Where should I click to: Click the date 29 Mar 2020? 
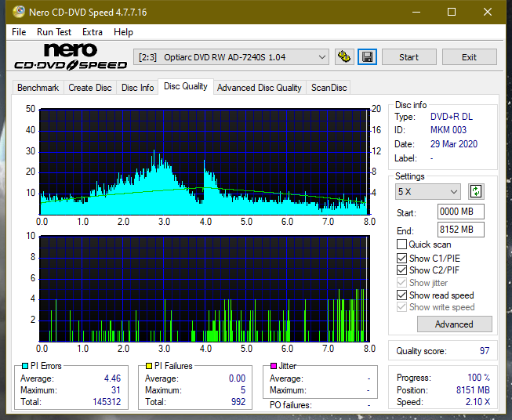tap(454, 144)
